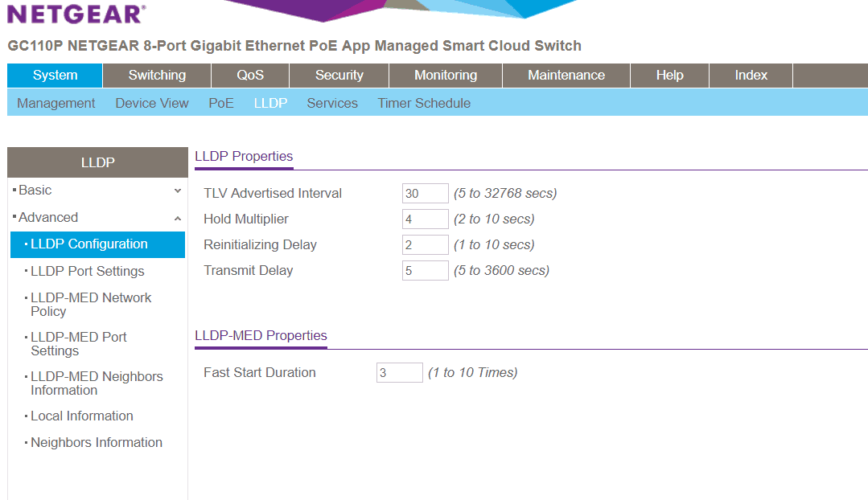View Local Information page
The width and height of the screenshot is (868, 500).
point(82,416)
